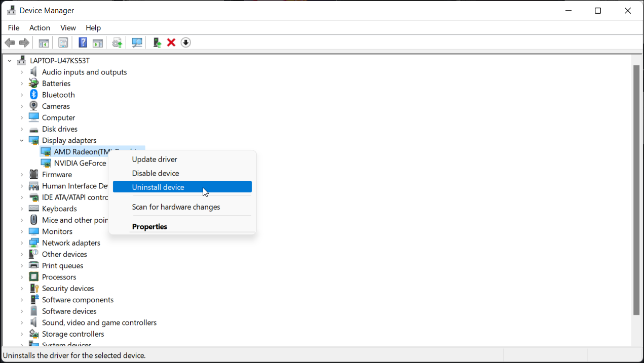Select the Print queues tree item
Screen dimensions: 644x363
[62, 266]
